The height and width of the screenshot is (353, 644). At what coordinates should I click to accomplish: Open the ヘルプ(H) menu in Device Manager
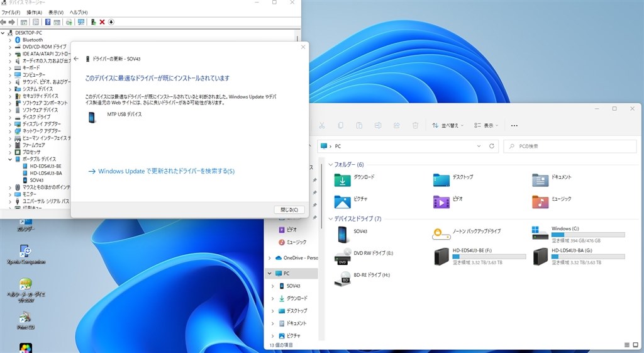click(x=79, y=13)
